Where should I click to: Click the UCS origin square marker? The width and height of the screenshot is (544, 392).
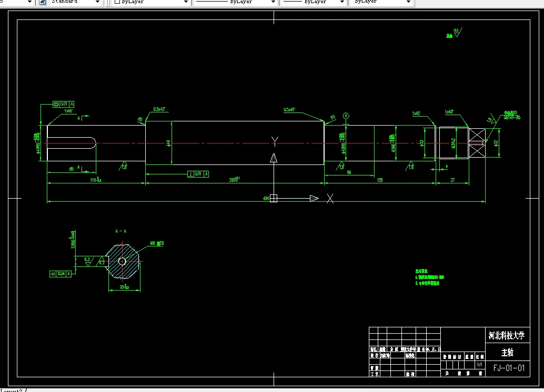point(274,198)
